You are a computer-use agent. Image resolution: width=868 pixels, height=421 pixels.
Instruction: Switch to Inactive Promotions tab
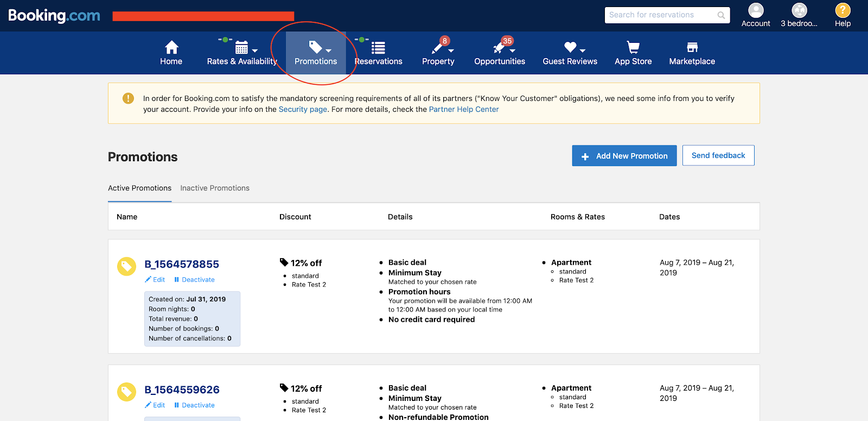[215, 188]
